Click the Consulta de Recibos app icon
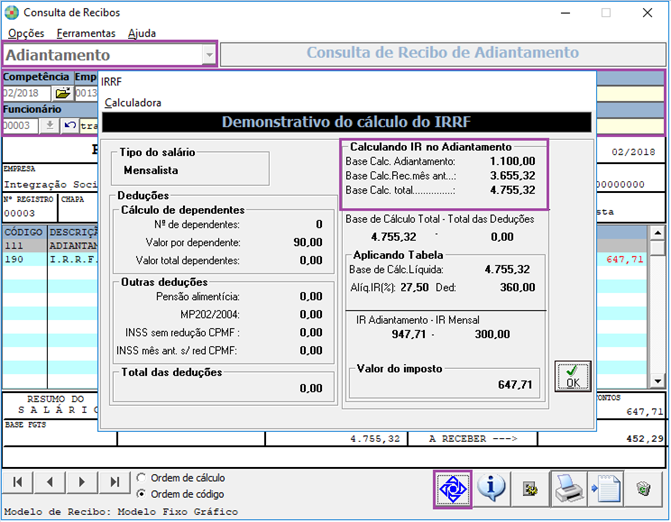671x522 pixels. (12, 13)
